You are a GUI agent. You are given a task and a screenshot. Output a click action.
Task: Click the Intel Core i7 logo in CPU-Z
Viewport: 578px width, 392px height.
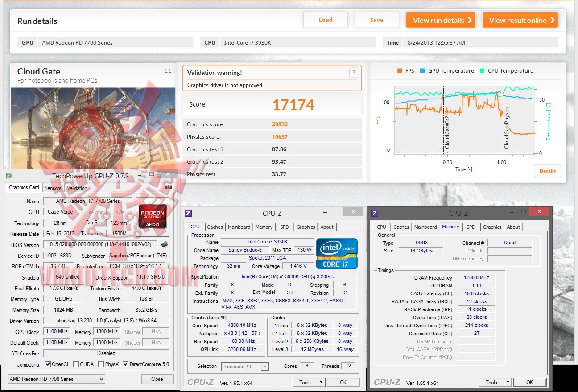pos(337,254)
